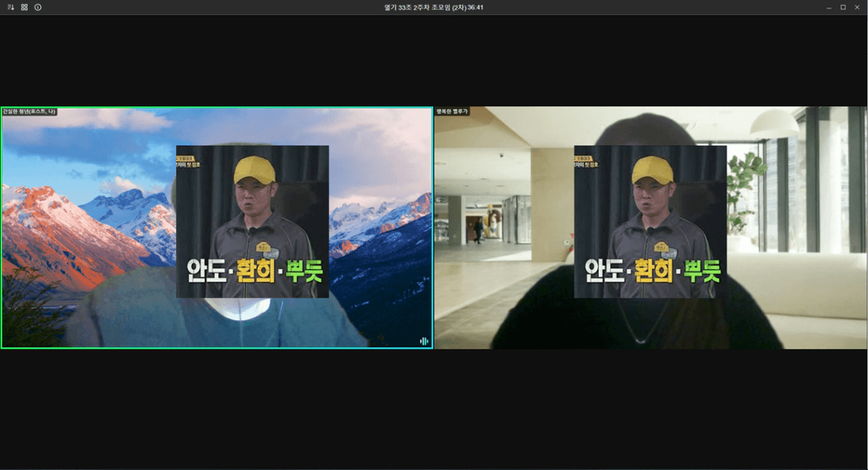Click the audio level indicator on host's tile
The width and height of the screenshot is (868, 470).
click(424, 341)
